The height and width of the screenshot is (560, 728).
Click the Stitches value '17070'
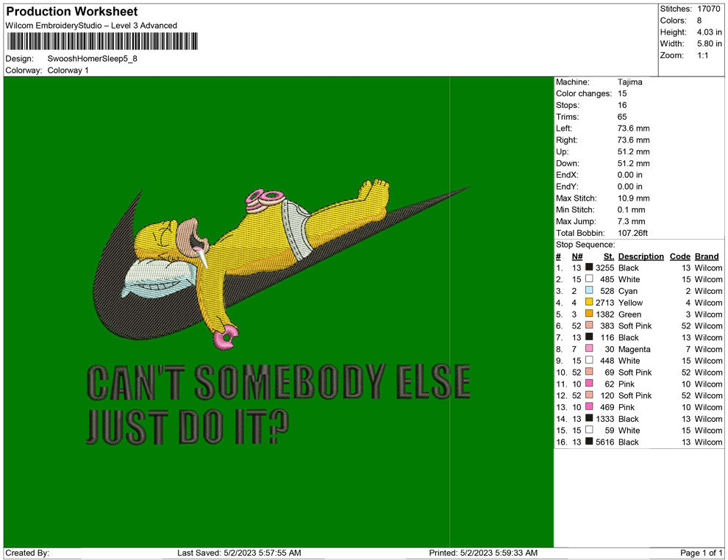(x=709, y=9)
